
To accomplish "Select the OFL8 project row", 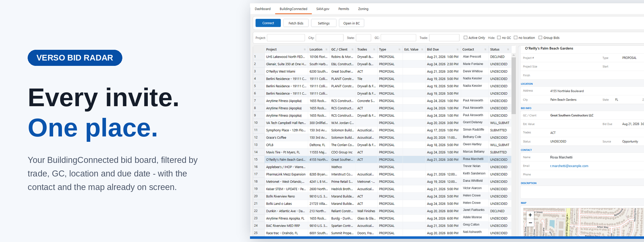I will (x=382, y=145).
